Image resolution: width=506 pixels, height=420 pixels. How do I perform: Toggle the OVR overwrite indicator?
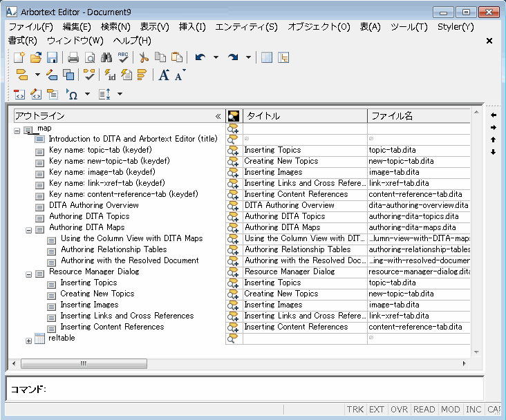pos(399,410)
